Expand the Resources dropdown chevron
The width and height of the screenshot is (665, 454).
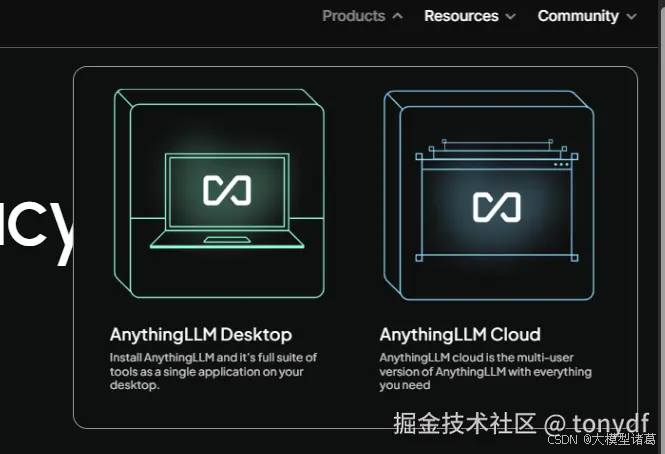pos(511,17)
